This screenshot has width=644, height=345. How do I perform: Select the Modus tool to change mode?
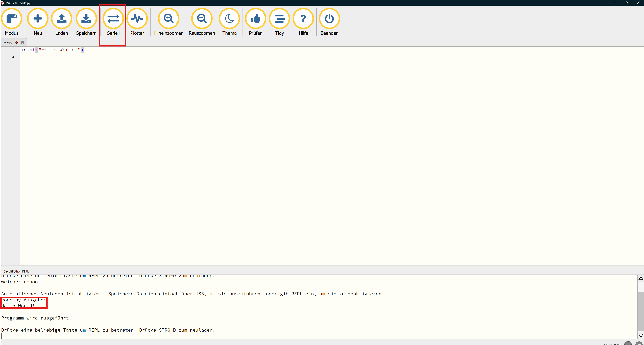coord(12,19)
